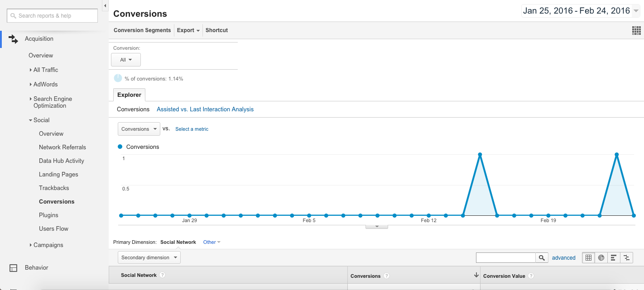Image resolution: width=644 pixels, height=290 pixels.
Task: Expand the Campaigns tree item
Action: (x=31, y=245)
